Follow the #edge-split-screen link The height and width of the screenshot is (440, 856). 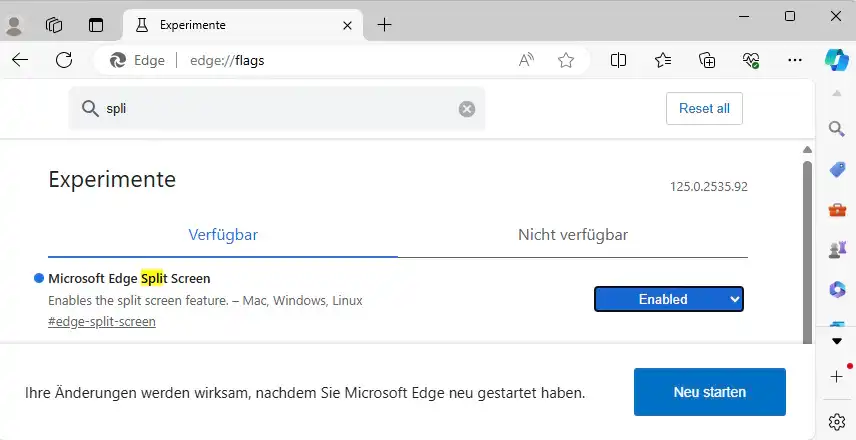pos(102,322)
